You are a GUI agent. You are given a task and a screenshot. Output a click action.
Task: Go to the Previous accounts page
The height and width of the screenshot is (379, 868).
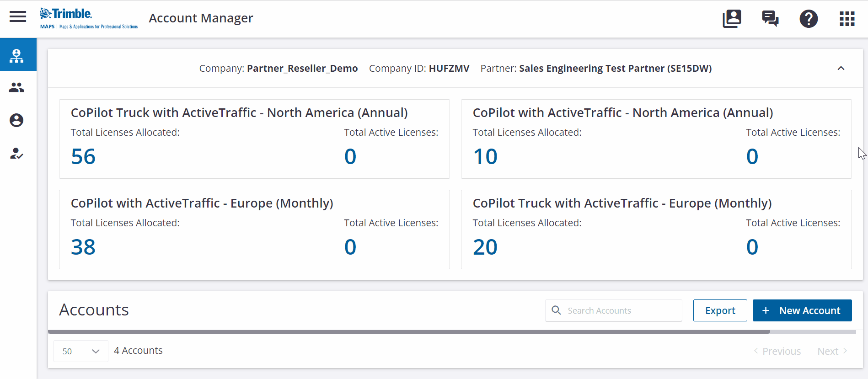tap(777, 351)
